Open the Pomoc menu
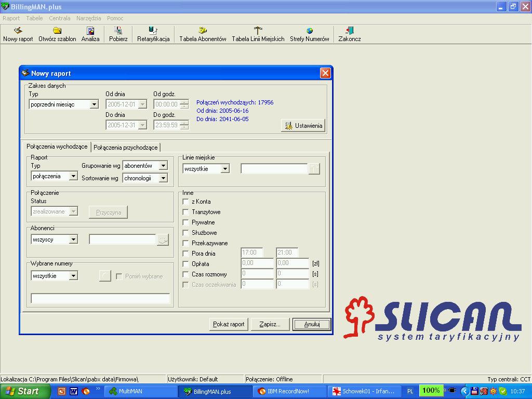This screenshot has width=532, height=399. 115,18
